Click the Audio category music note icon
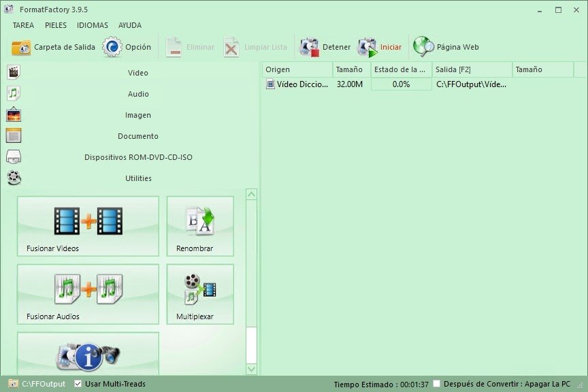Screen dimensions: 588x392 coord(14,93)
